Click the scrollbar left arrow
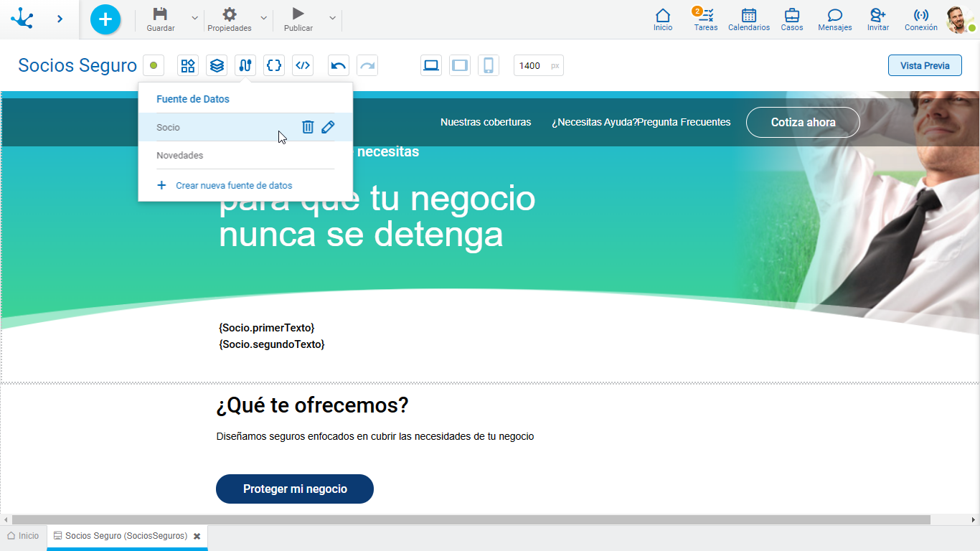Image resolution: width=980 pixels, height=551 pixels. pos(5,519)
